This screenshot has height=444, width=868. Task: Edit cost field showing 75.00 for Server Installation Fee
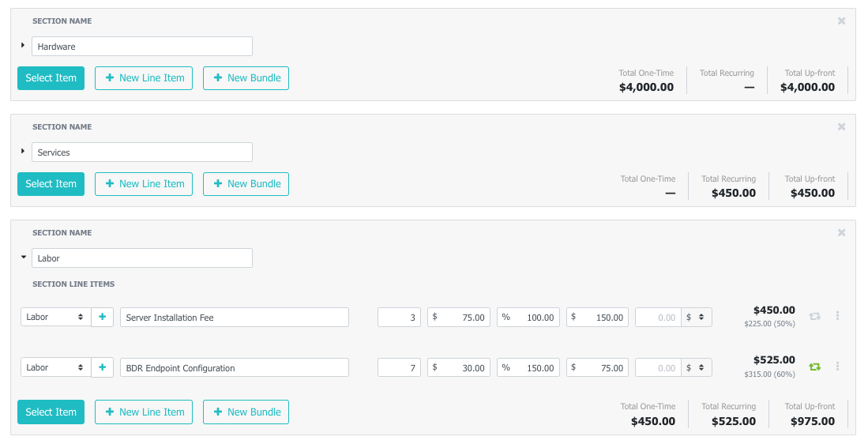tap(459, 318)
